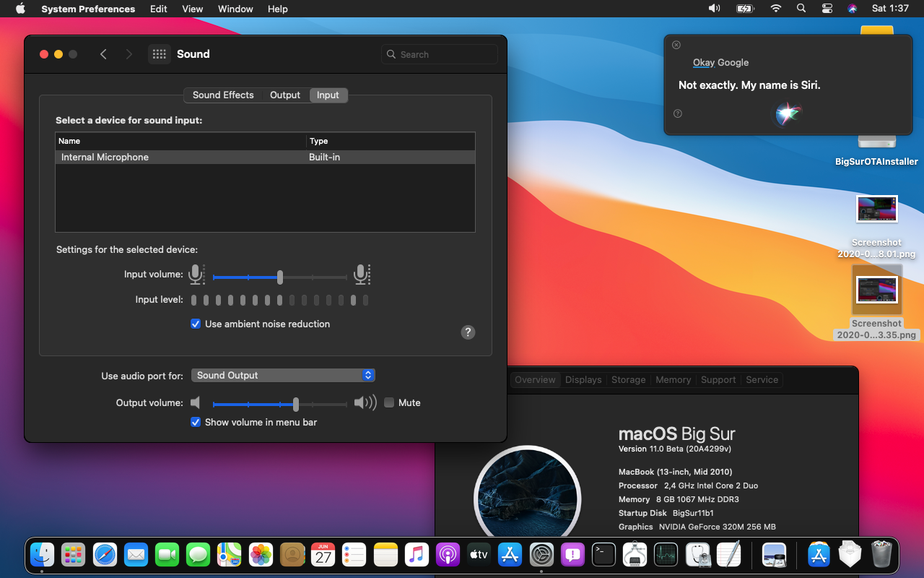This screenshot has height=578, width=924.
Task: Open the Wi-Fi status menu
Action: tap(776, 9)
